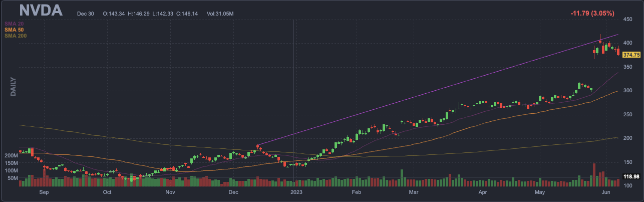The height and width of the screenshot is (202, 644).
Task: Click the 450 price axis label
Action: (x=628, y=19)
